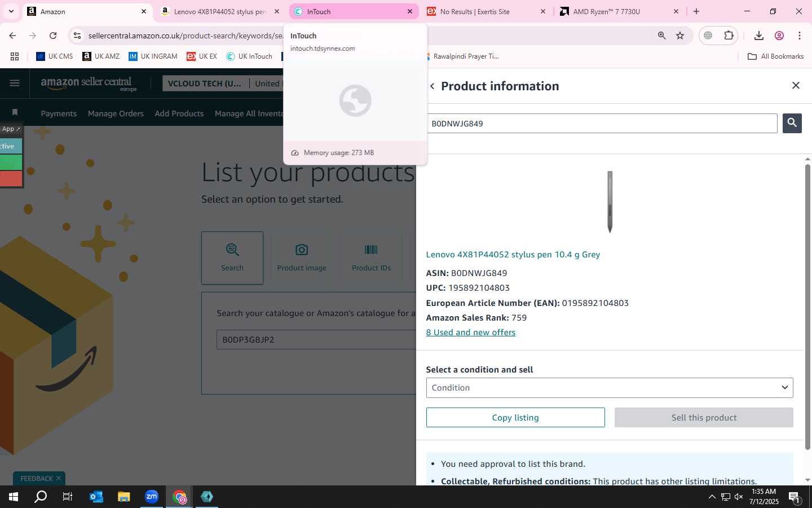The width and height of the screenshot is (812, 508).
Task: Open the UK AMZ bookmark
Action: pos(101,56)
